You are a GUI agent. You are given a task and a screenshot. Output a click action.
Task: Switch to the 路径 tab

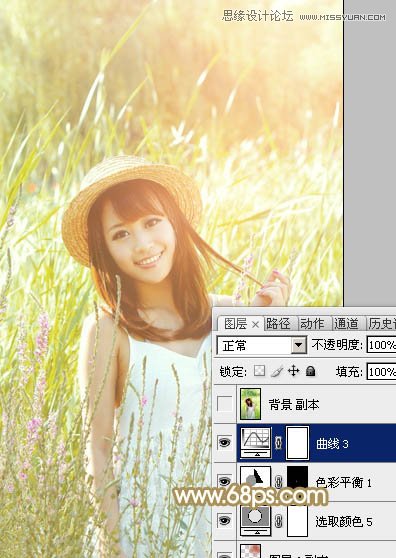pos(278,323)
